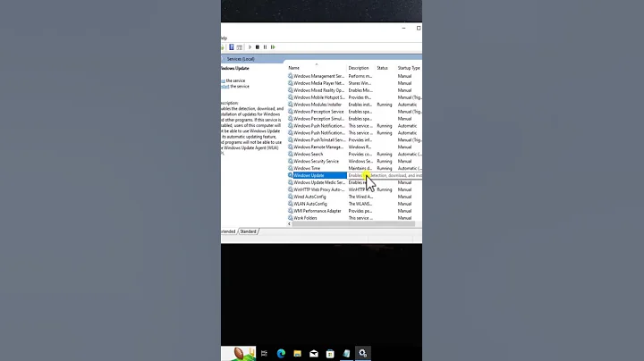Click The WLANS... description of WLAN AutoConfig
644x361 pixels.
pyautogui.click(x=360, y=204)
